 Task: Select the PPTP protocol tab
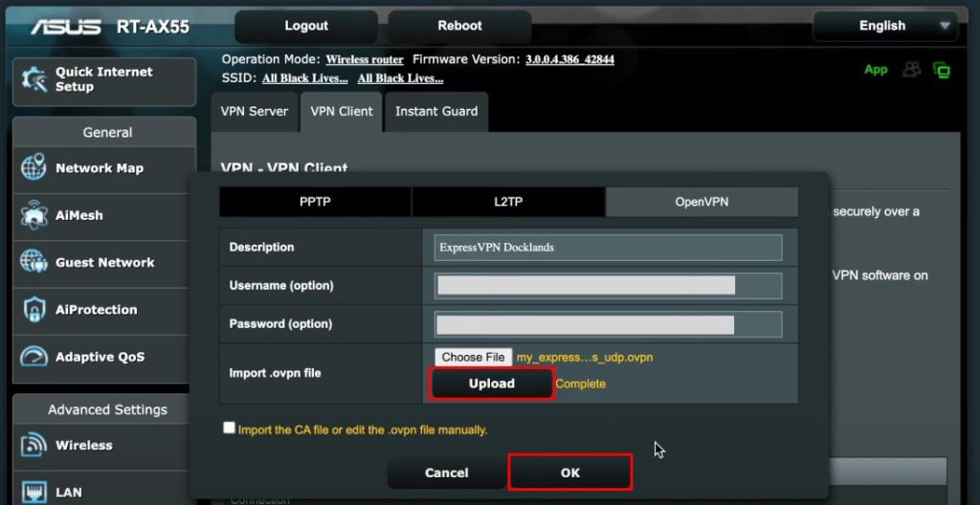coord(315,202)
